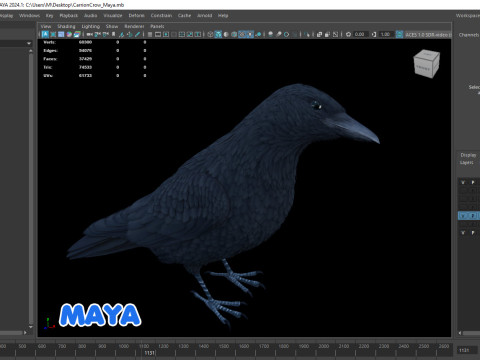480x360 pixels.
Task: Click Use Default Material icon
Action: pos(226,34)
